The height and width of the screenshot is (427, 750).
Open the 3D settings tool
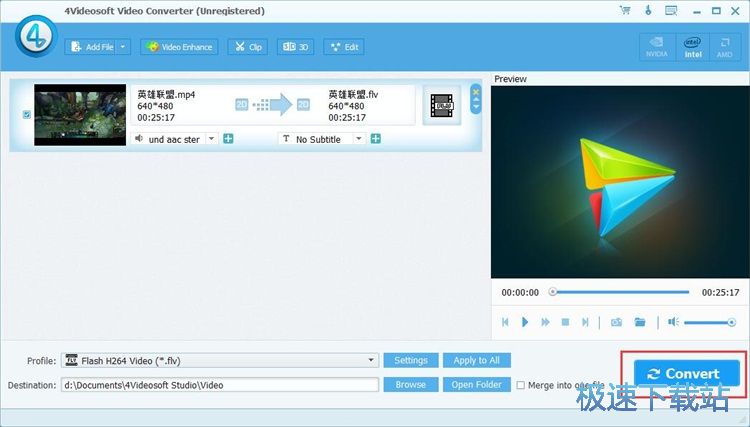[x=295, y=47]
